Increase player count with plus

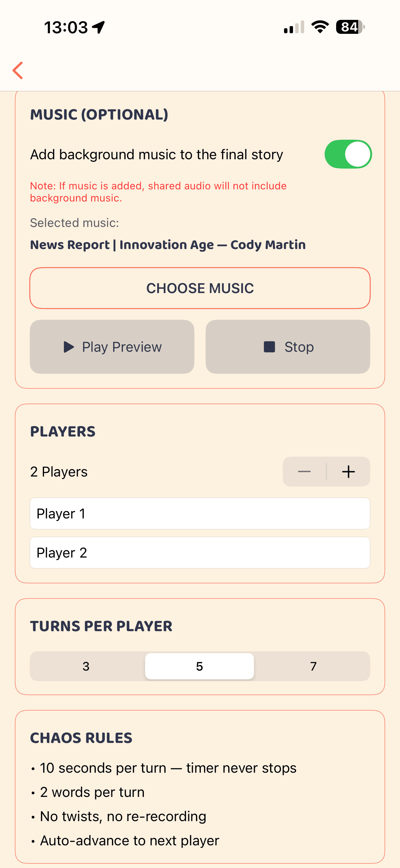[x=348, y=471]
